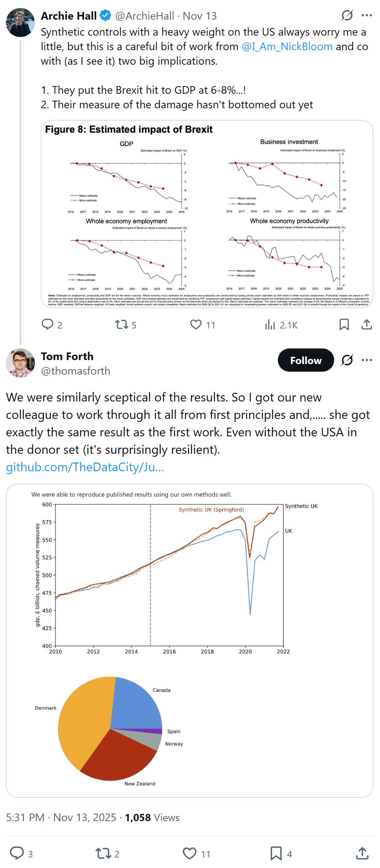
Task: Enlarge the Figure 8 Brexit impact image
Action: (x=207, y=214)
